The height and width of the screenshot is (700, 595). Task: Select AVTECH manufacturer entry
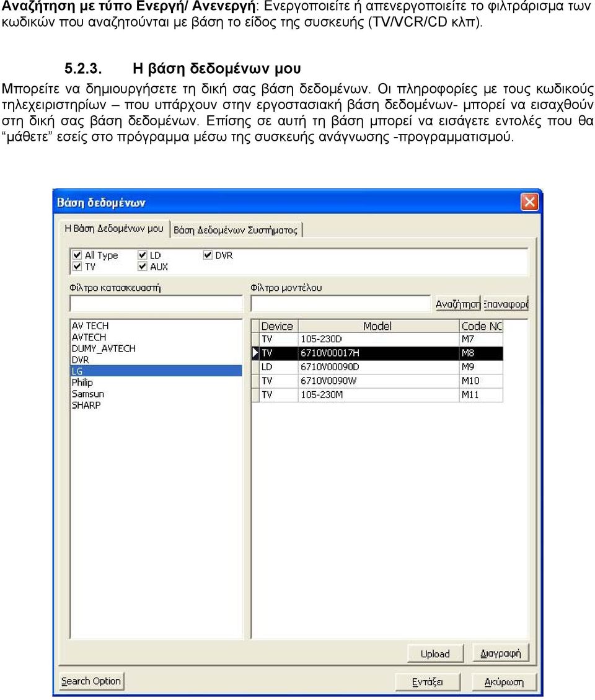pos(156,337)
